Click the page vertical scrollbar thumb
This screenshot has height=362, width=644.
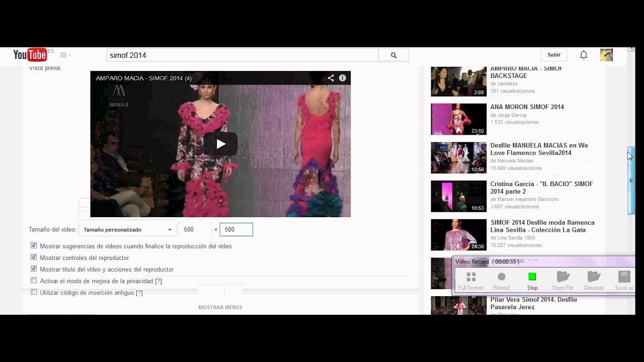point(631,181)
